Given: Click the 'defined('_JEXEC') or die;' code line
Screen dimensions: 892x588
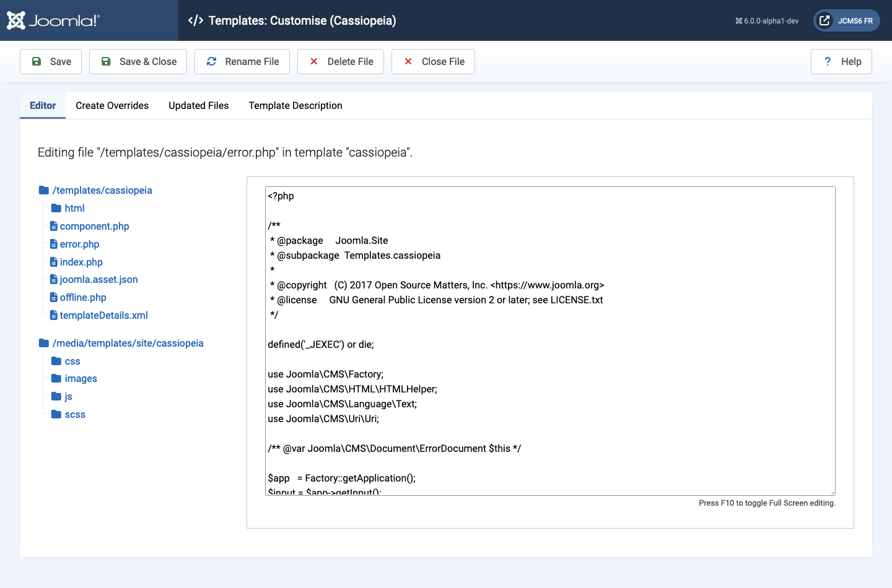Looking at the screenshot, I should [x=321, y=344].
